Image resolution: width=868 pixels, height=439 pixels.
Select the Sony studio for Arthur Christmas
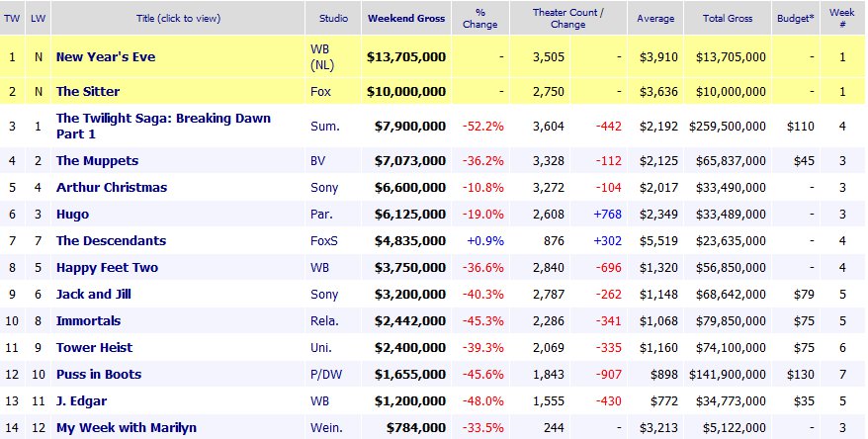coord(324,188)
